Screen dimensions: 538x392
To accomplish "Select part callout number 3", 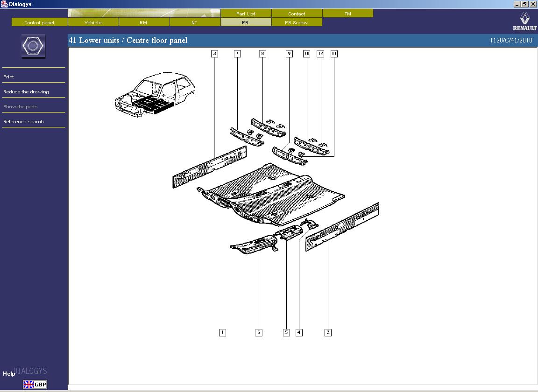I will (214, 54).
